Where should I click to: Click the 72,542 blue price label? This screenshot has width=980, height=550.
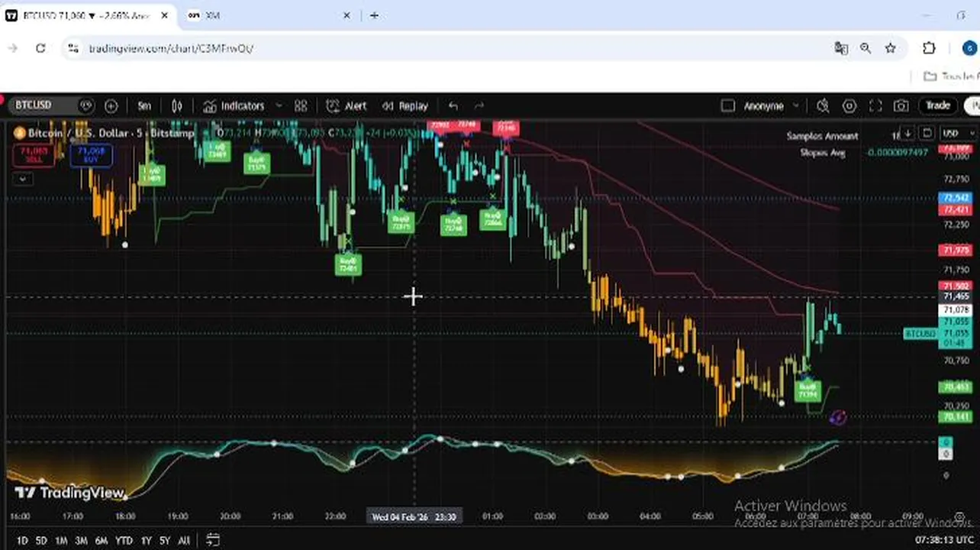tap(954, 198)
